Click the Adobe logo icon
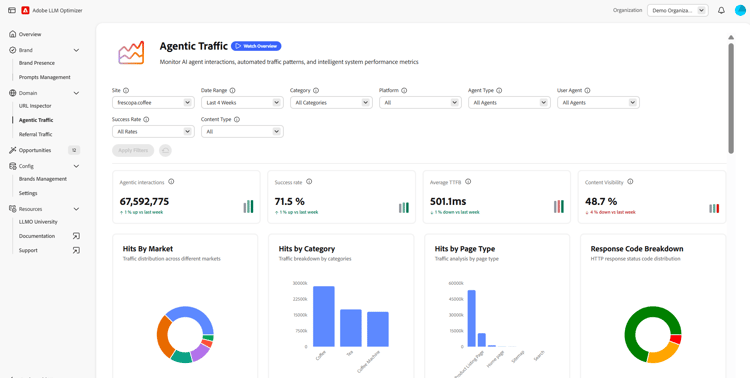The image size is (750, 378). [x=25, y=11]
